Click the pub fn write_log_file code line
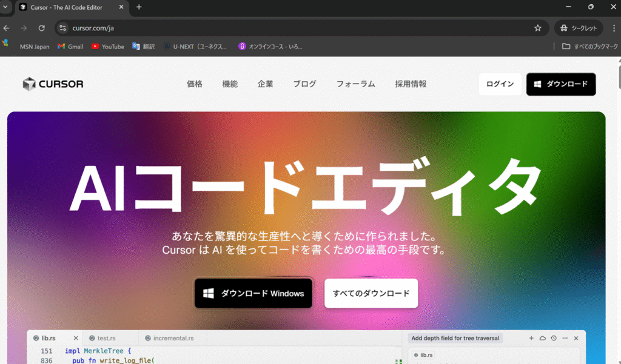Image resolution: width=621 pixels, height=364 pixels. pyautogui.click(x=113, y=360)
